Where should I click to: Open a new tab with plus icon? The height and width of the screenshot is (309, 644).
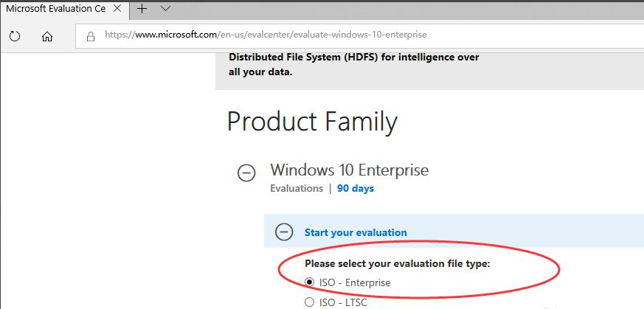[142, 8]
